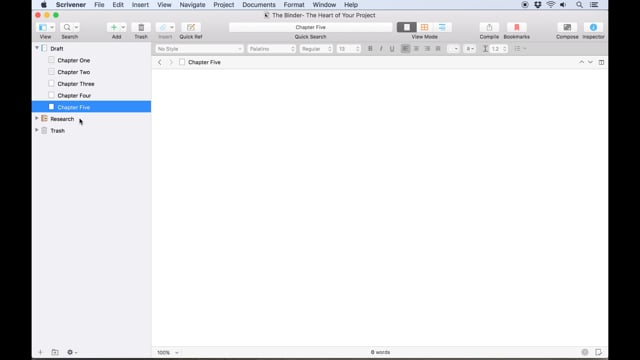Screen dimensions: 640x360
Task: Open the Palatino font family dropdown
Action: tap(271, 49)
